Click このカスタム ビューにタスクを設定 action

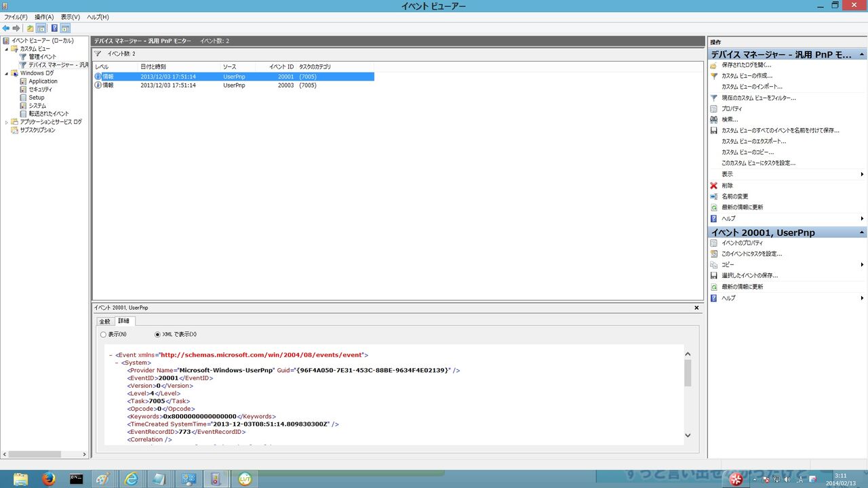click(x=758, y=163)
